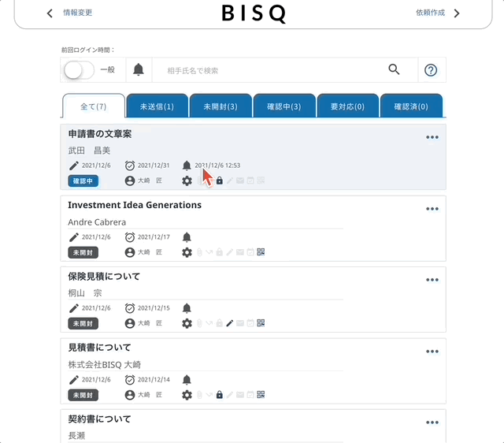Switch to the 未送信(1) tab
The image size is (504, 443).
coord(157,106)
